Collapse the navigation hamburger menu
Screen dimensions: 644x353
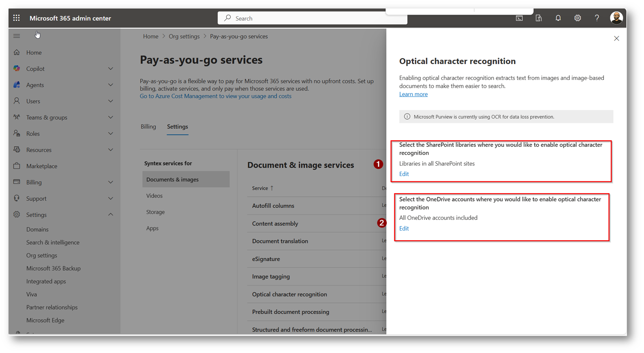(17, 36)
